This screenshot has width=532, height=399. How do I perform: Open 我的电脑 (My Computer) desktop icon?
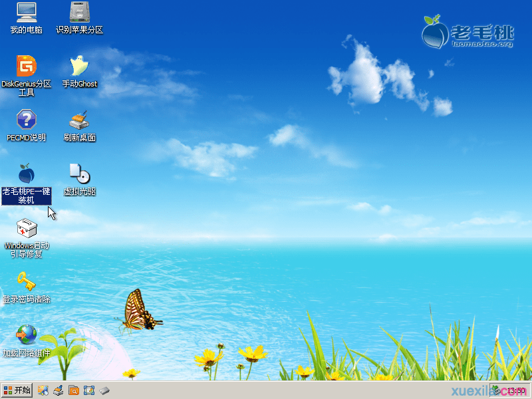(27, 13)
